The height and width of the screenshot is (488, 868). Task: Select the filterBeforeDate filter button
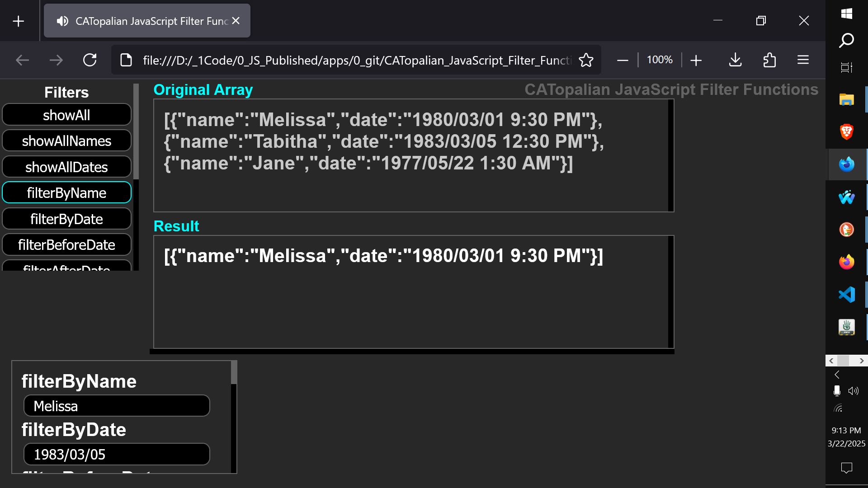click(x=66, y=245)
